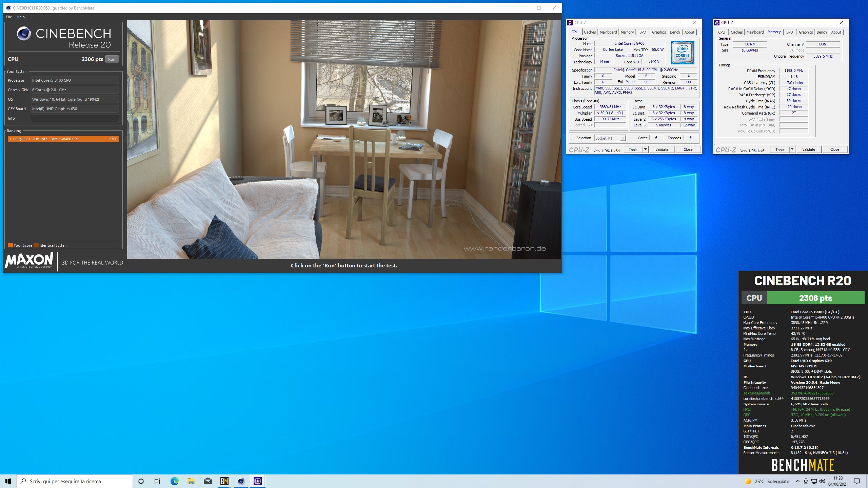The height and width of the screenshot is (488, 868).
Task: Click DRAM Frequency 1198.0 MHz value
Action: (794, 70)
